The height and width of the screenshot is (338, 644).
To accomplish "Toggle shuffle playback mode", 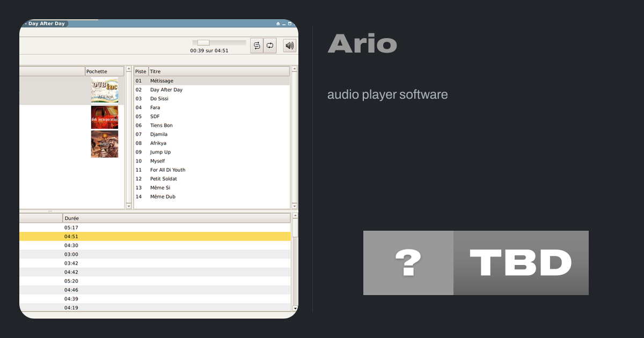I will coord(257,46).
